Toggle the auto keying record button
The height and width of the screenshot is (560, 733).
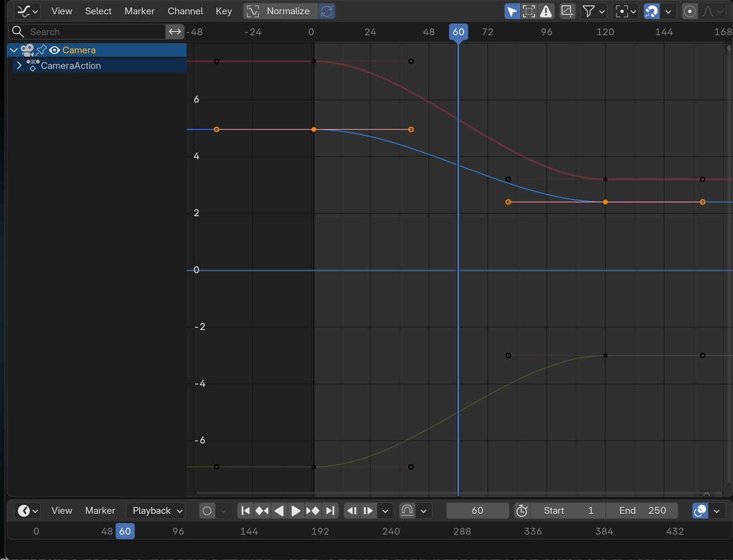pyautogui.click(x=207, y=511)
